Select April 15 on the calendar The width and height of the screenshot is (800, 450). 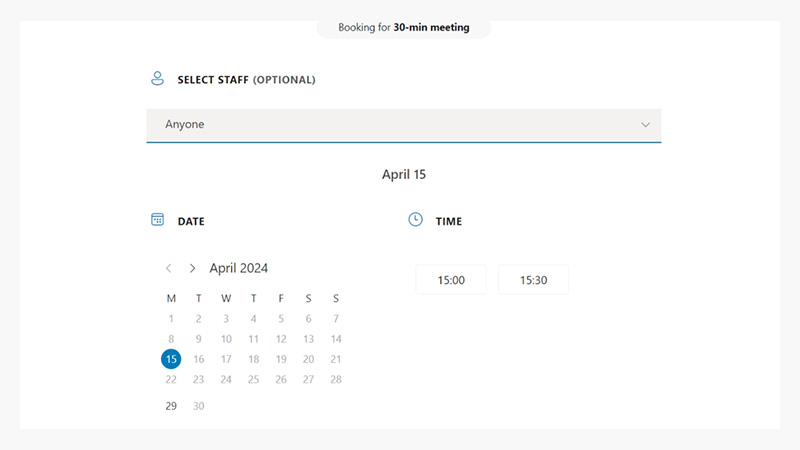click(171, 359)
